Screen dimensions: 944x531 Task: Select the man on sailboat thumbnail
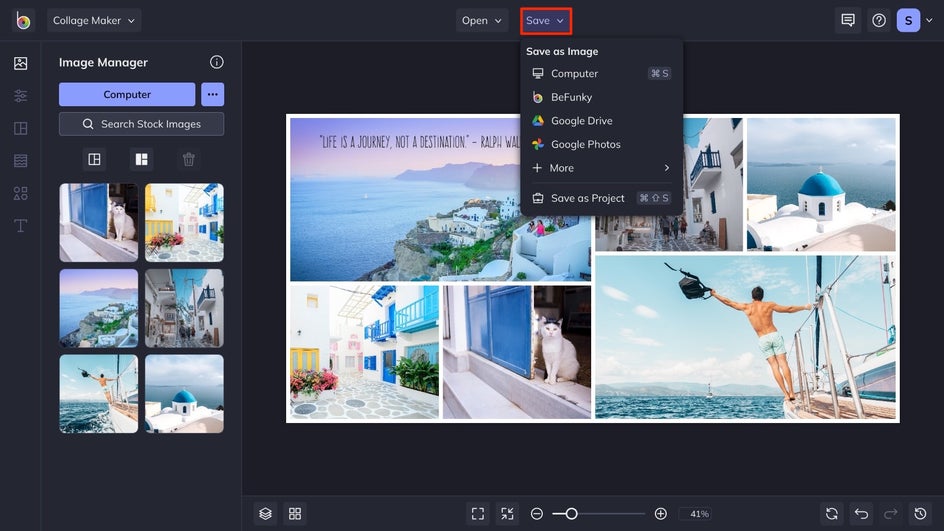click(x=99, y=394)
